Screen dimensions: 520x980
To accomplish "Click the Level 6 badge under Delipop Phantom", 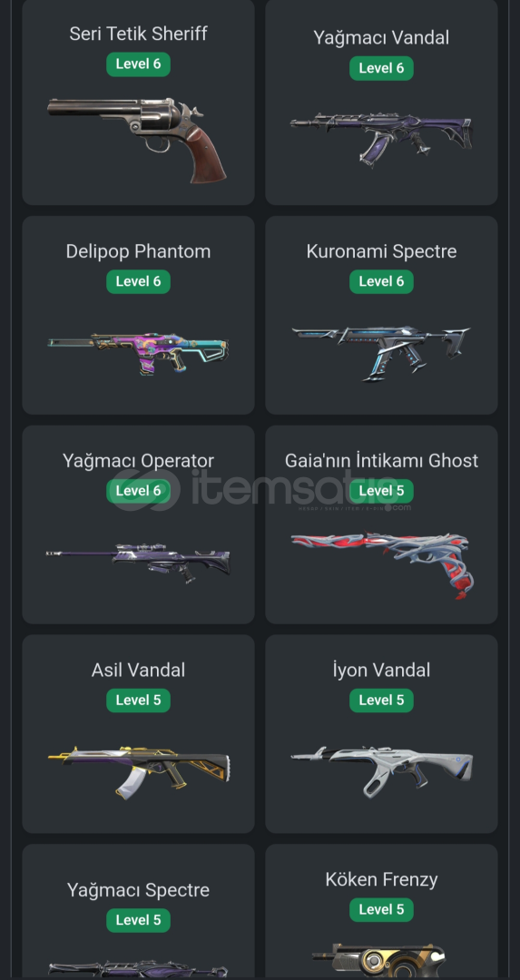I will click(x=138, y=281).
